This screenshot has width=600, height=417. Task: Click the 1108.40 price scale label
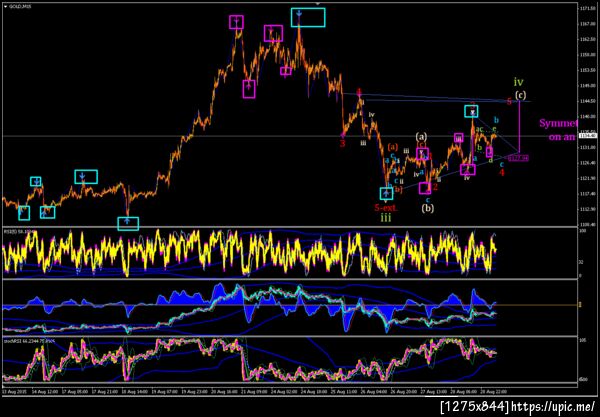[588, 225]
